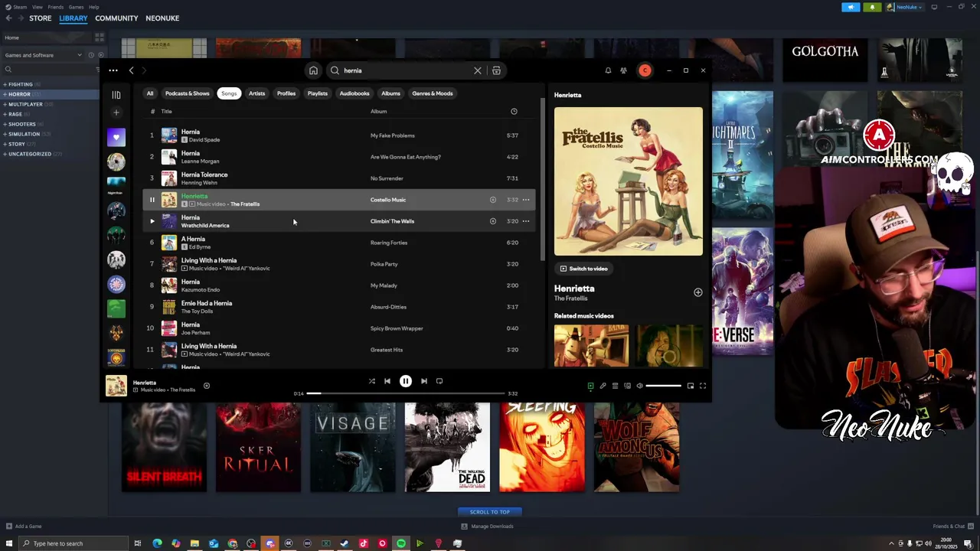Open Spotify three-dot main menu

click(x=113, y=70)
